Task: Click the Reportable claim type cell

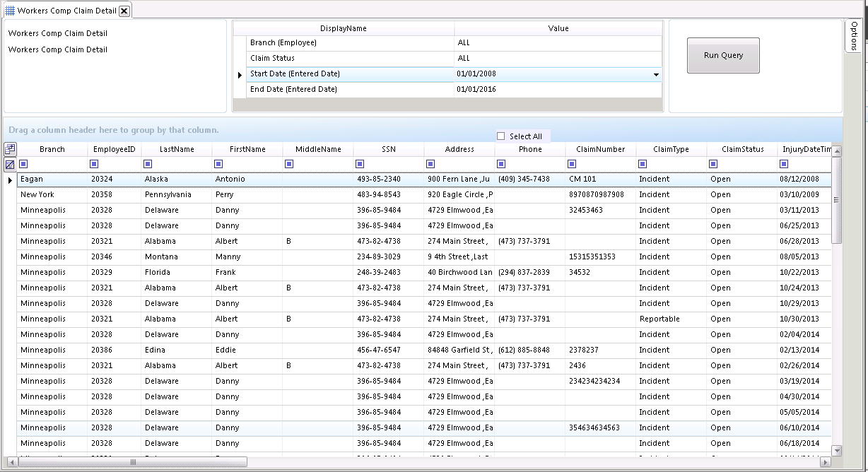Action: (671, 319)
